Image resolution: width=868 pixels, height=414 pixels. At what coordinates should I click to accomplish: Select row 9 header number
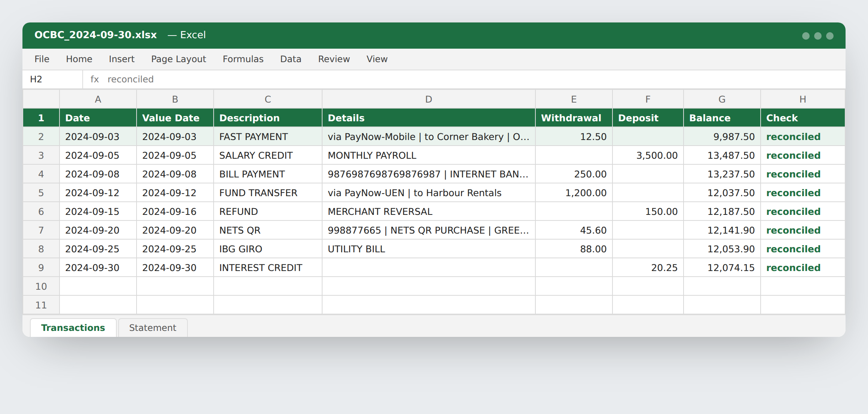[41, 268]
